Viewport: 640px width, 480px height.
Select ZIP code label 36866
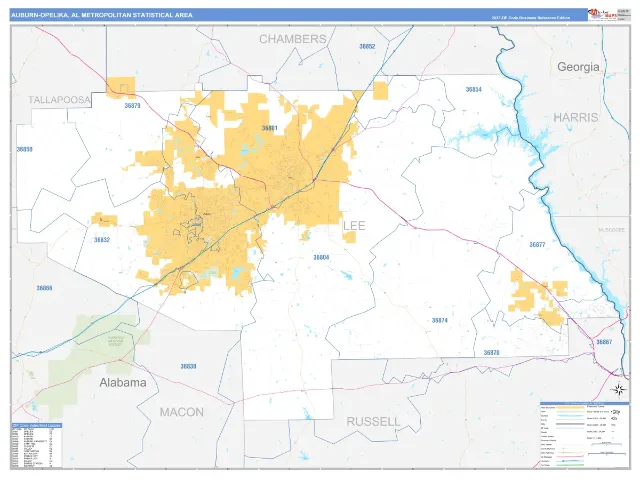click(x=44, y=288)
